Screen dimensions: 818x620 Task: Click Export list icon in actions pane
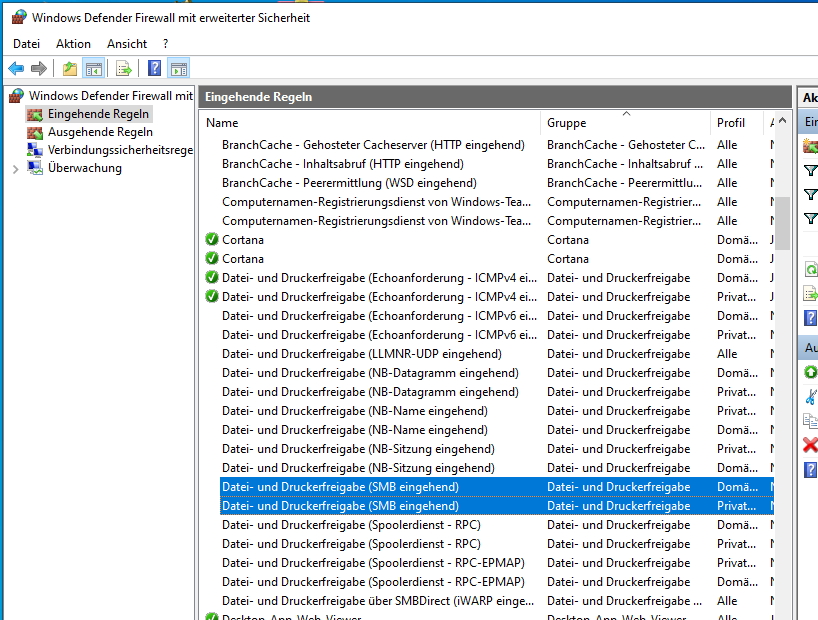click(x=811, y=294)
